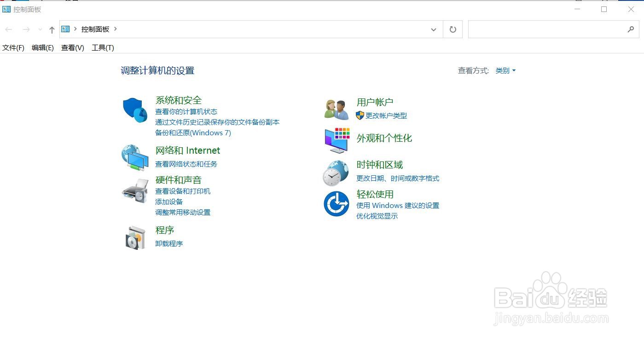
Task: Click 更改帐户类型 link
Action: [x=386, y=116]
